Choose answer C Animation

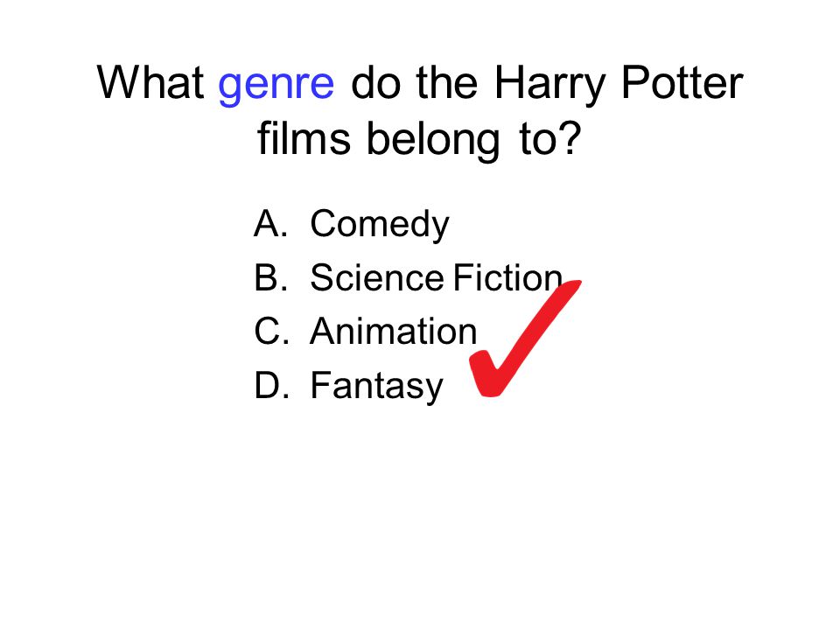[366, 331]
